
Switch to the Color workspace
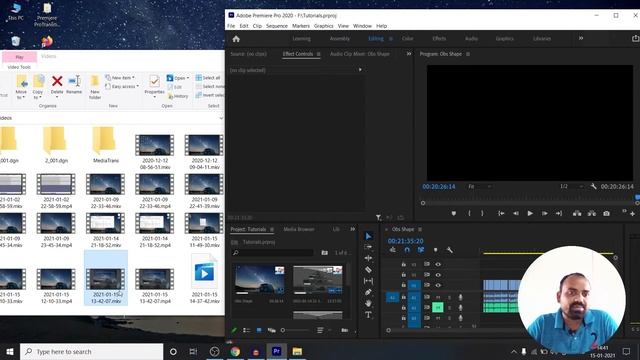pos(408,38)
